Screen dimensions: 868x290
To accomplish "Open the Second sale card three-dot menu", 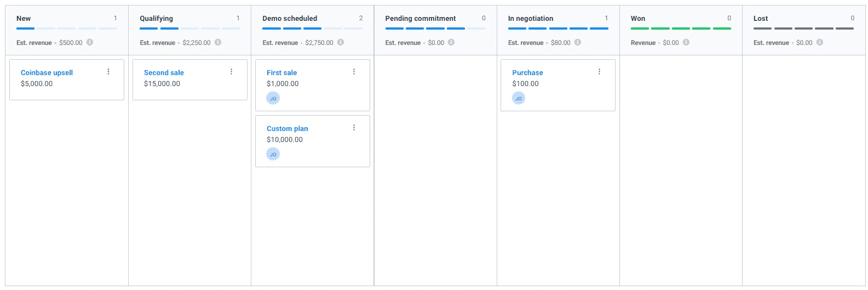I will [x=231, y=72].
